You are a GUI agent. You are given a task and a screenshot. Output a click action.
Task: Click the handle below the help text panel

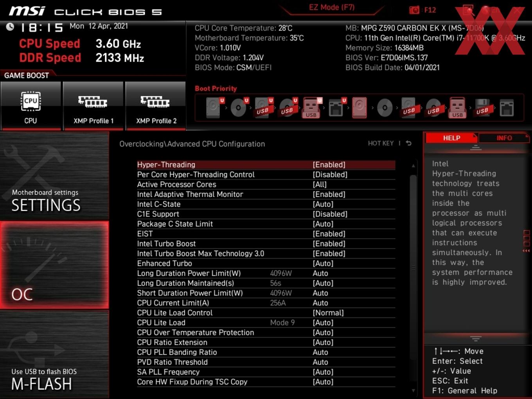pyautogui.click(x=476, y=338)
